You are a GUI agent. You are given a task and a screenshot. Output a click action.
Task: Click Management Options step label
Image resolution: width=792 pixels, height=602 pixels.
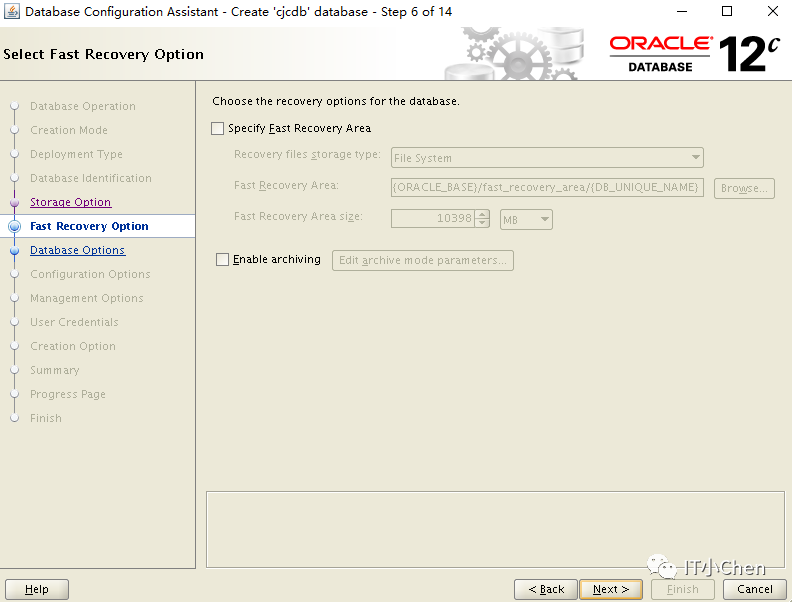pos(87,298)
